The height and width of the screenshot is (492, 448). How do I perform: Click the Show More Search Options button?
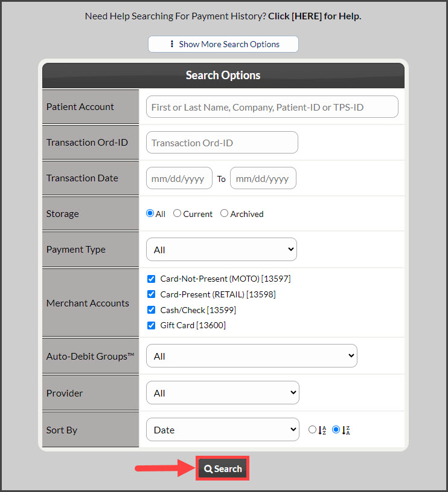pos(223,44)
